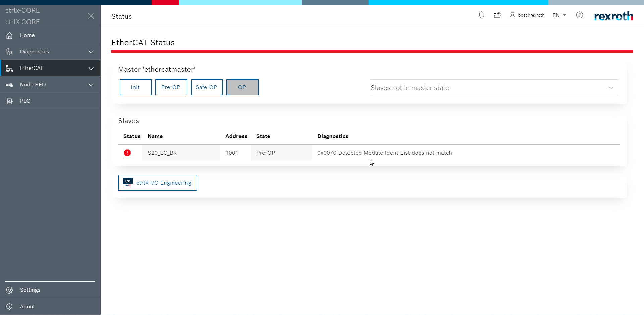Expand the Diagnostics menu chevron
644x315 pixels.
click(x=91, y=52)
